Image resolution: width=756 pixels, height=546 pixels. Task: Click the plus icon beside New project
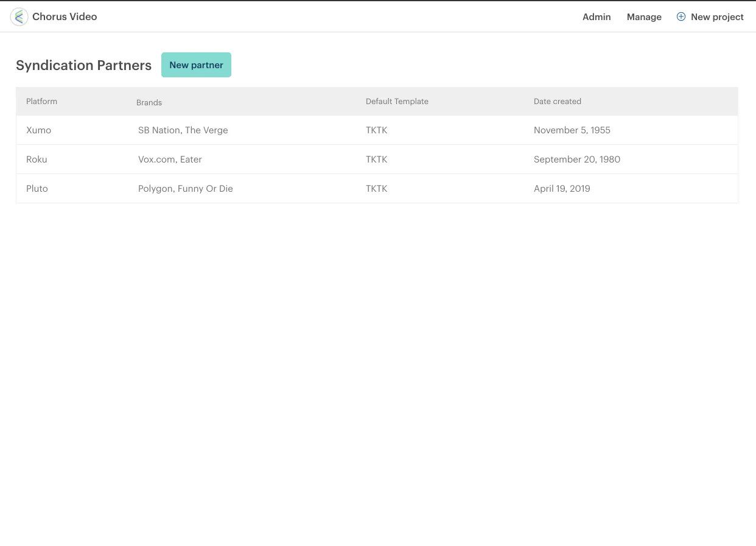click(681, 16)
